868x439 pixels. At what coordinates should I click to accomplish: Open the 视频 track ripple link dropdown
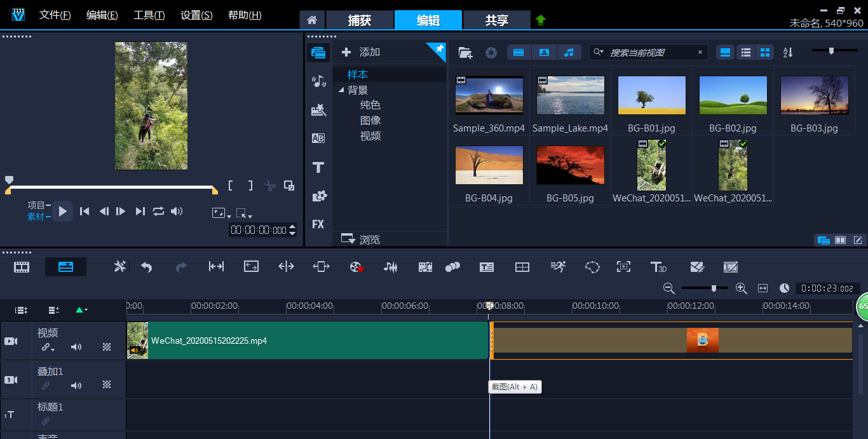48,348
